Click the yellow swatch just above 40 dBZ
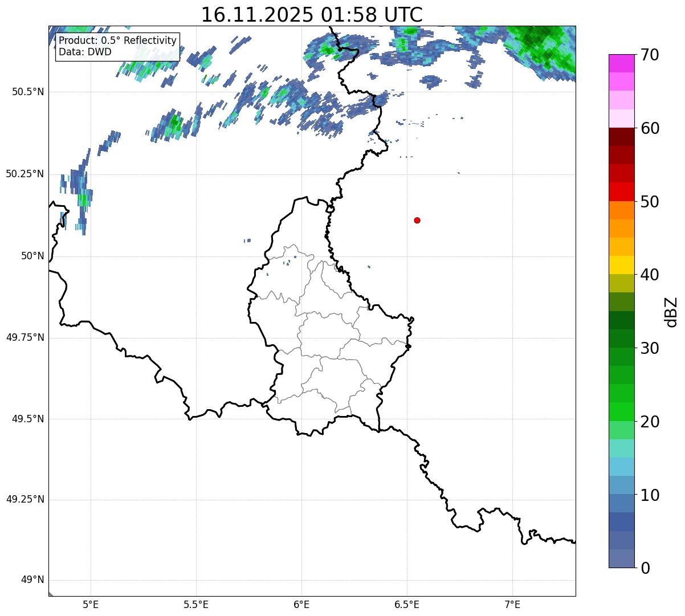The width and height of the screenshot is (685, 616). tap(621, 265)
